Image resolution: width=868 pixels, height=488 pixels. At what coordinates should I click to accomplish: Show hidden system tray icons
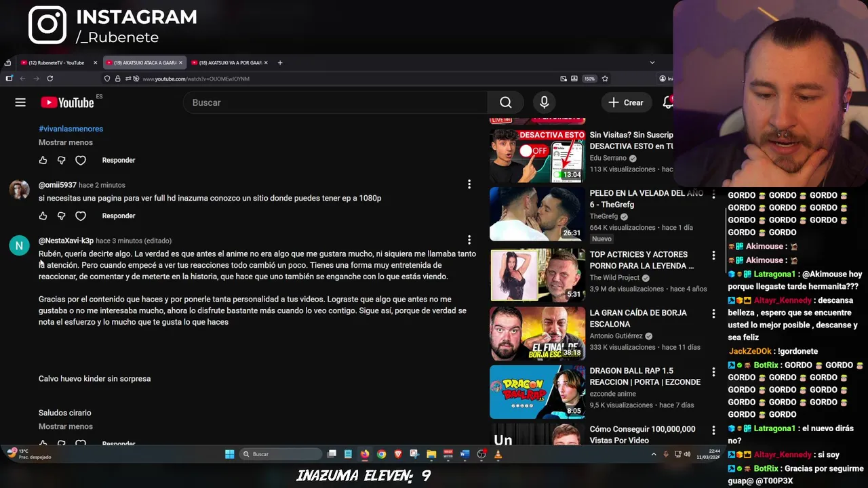click(654, 454)
